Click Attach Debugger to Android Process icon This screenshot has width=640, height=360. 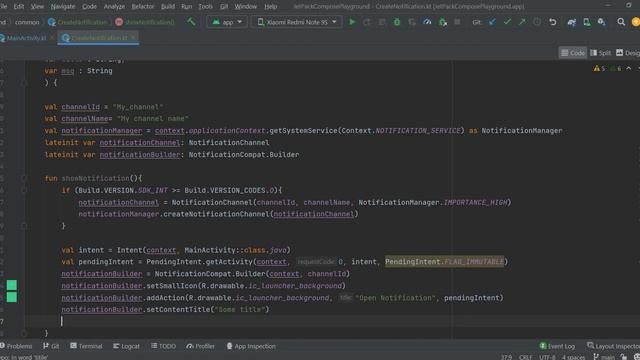(442, 22)
